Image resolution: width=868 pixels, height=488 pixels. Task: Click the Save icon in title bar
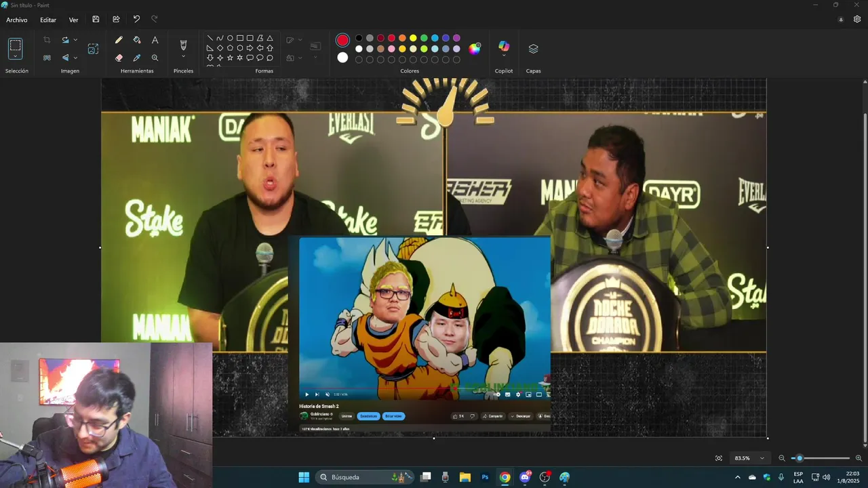coord(96,20)
